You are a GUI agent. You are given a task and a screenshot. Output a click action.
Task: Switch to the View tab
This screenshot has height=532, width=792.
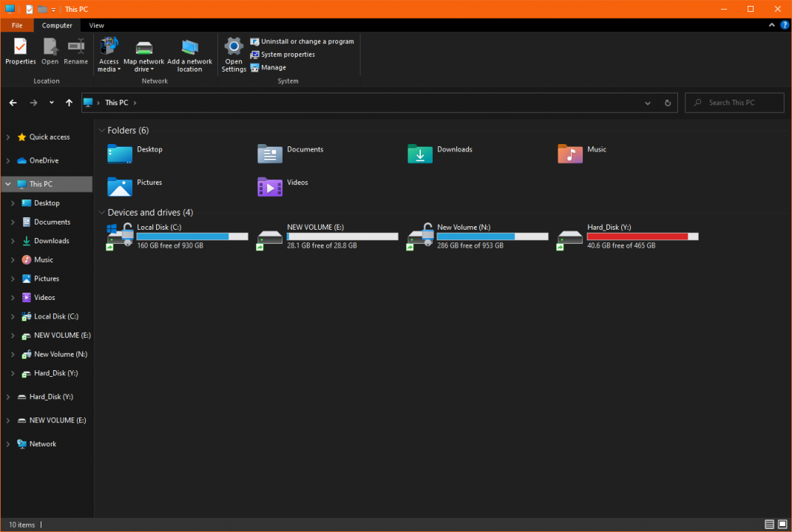(96, 25)
